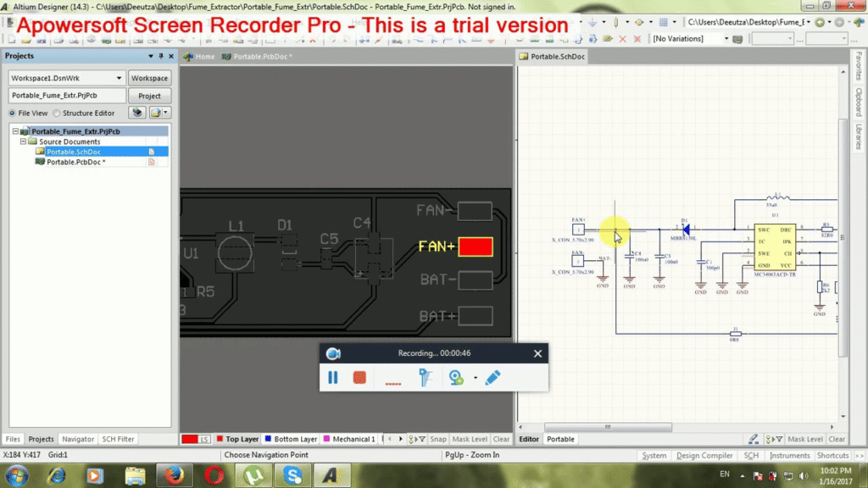The width and height of the screenshot is (868, 488).
Task: Open the file path location dropdown
Action: pos(809,22)
